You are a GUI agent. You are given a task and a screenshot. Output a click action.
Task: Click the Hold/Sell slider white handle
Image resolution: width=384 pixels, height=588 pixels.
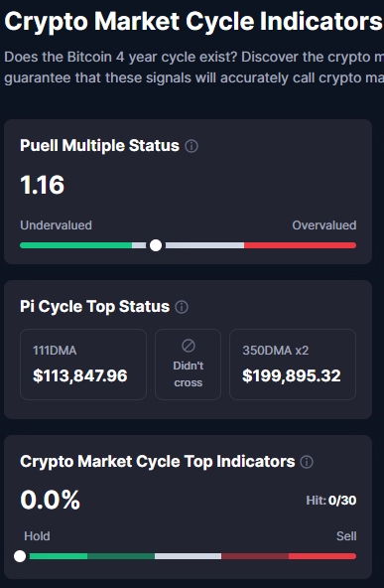click(20, 556)
